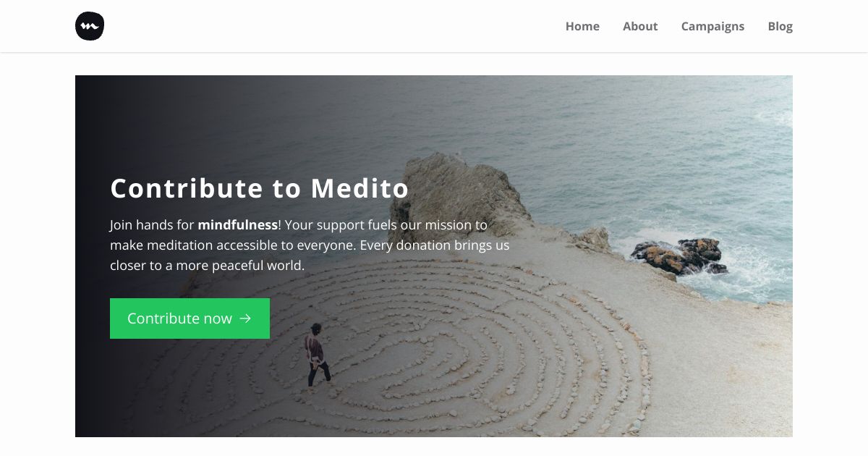Click "closer to a more peaceful world" line
This screenshot has height=456, width=868.
[x=207, y=265]
